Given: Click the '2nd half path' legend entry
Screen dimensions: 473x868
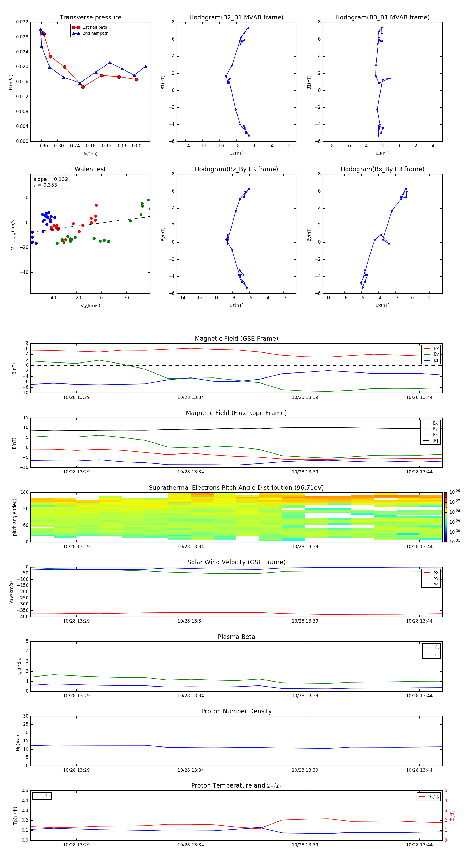Looking at the screenshot, I should click(90, 33).
